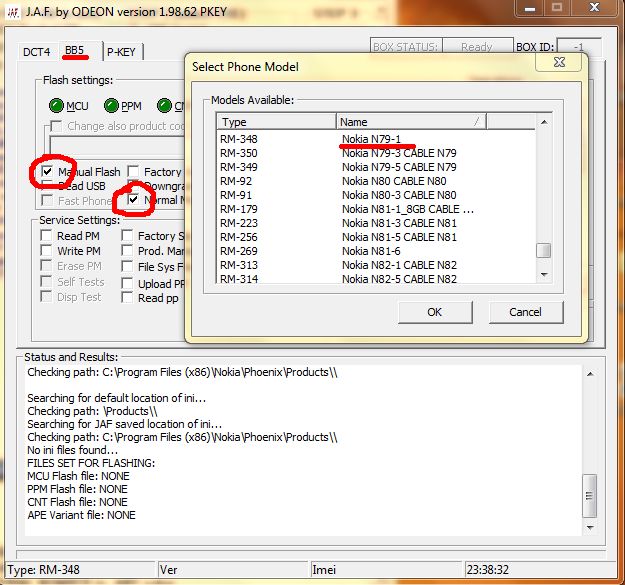Image resolution: width=625 pixels, height=585 pixels.
Task: Toggle the Dead USB checkbox
Action: click(48, 186)
